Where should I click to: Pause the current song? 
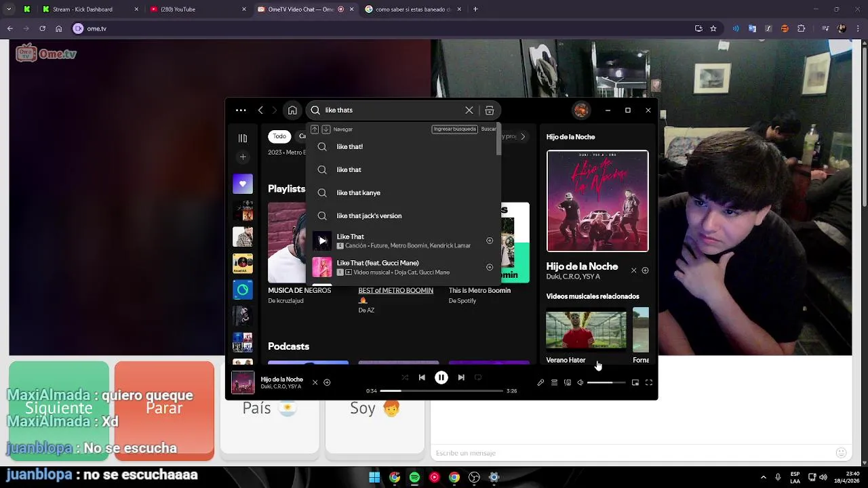point(441,378)
